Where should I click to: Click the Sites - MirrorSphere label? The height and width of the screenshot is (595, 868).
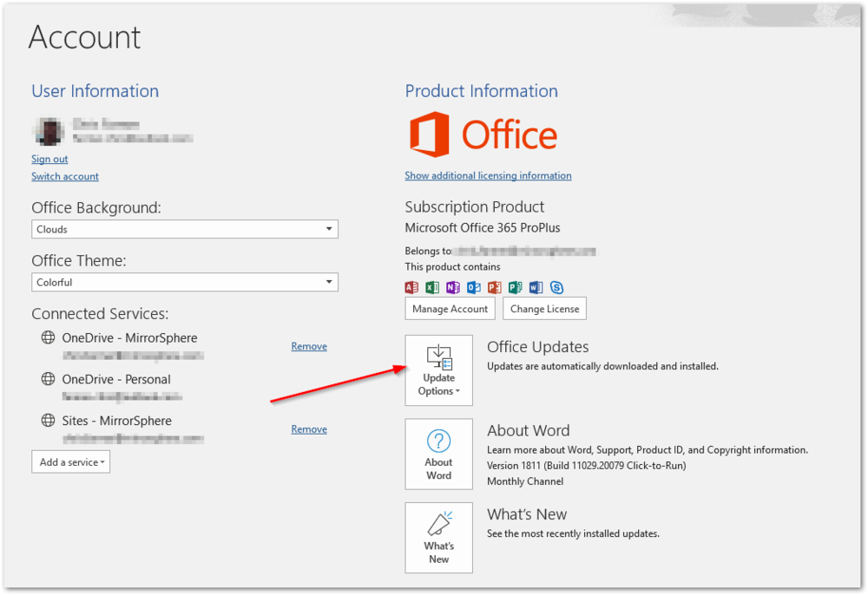coord(117,421)
